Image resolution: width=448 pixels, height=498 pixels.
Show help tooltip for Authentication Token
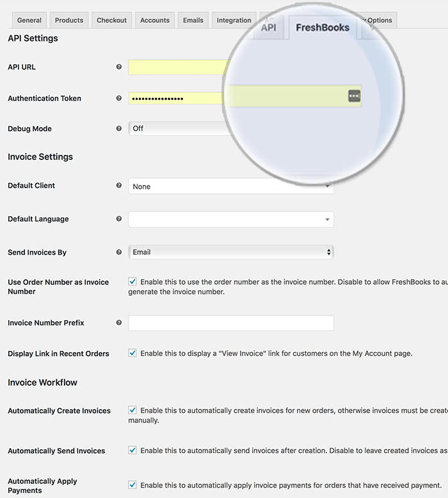pyautogui.click(x=119, y=98)
